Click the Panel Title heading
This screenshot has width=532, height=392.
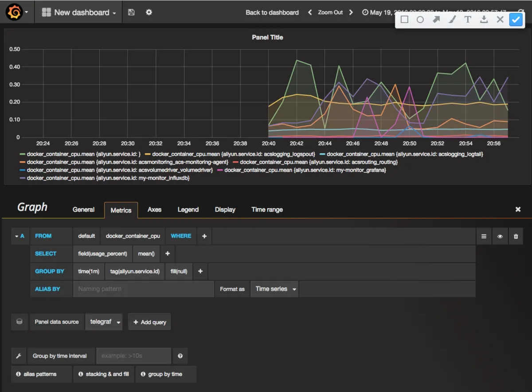point(267,38)
